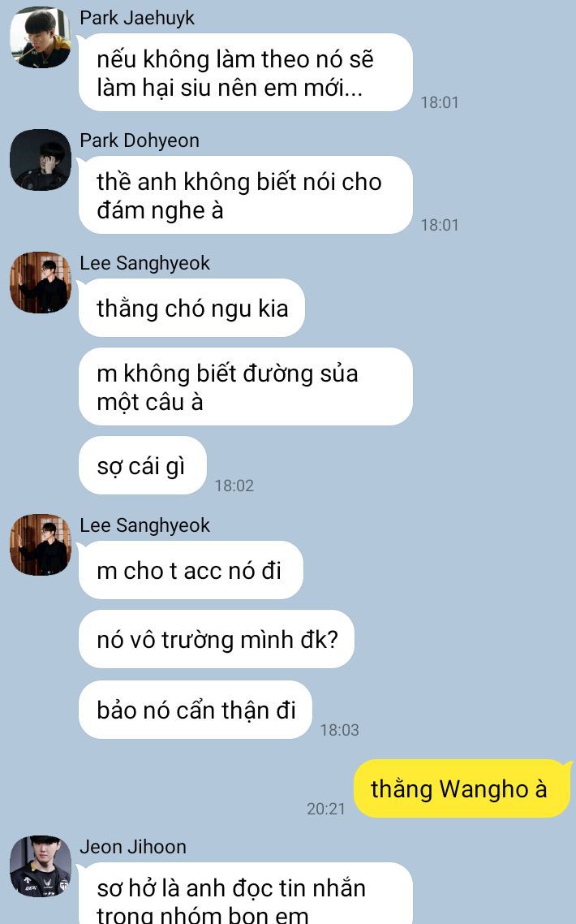Click the Park Jaehuyk sender name
The width and height of the screenshot is (576, 924).
(x=137, y=18)
